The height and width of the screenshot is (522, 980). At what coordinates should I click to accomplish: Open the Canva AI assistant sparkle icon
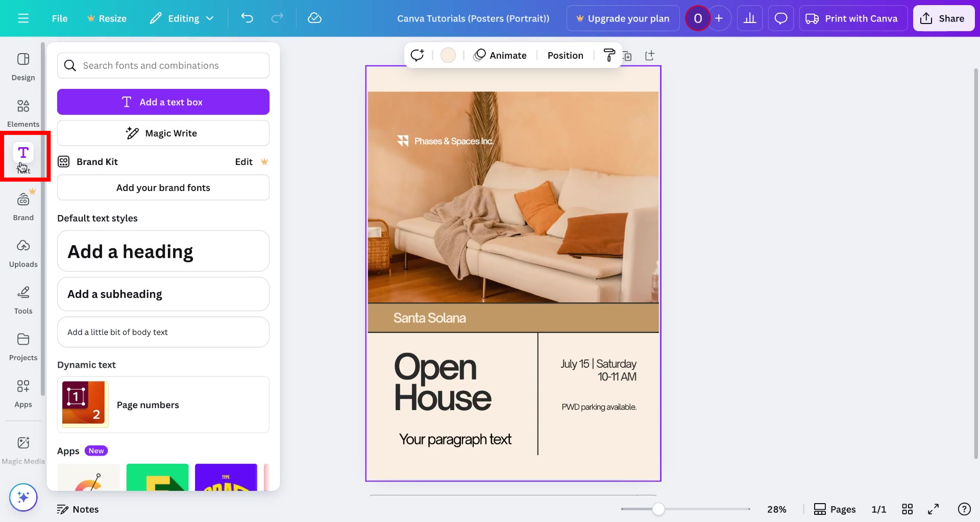point(23,497)
